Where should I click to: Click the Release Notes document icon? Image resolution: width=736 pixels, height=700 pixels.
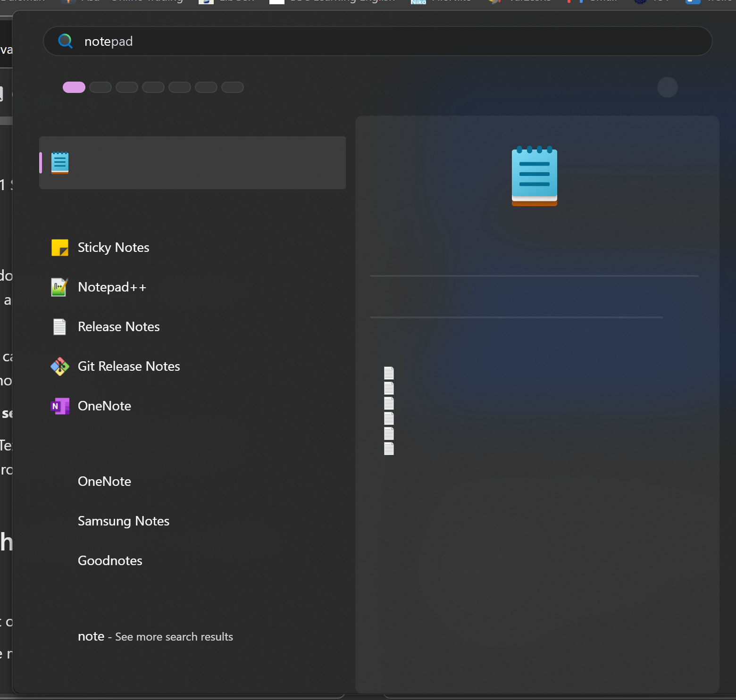59,327
